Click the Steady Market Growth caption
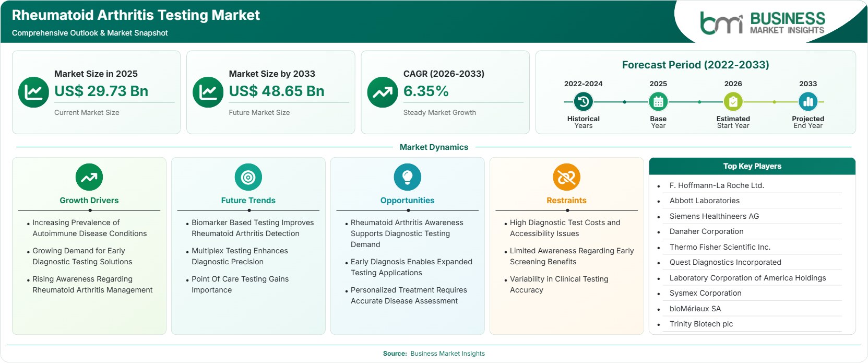Screen dimensions: 868x363 (x=439, y=112)
